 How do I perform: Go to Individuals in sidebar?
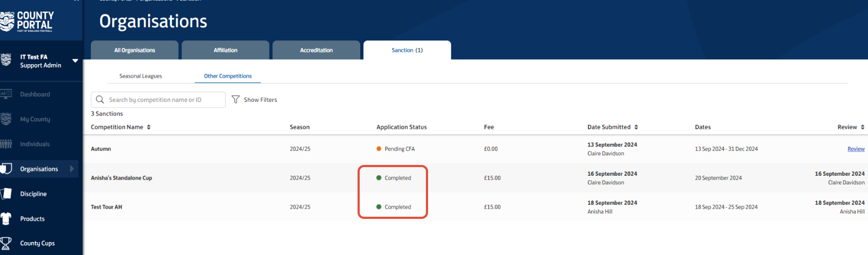tap(35, 144)
